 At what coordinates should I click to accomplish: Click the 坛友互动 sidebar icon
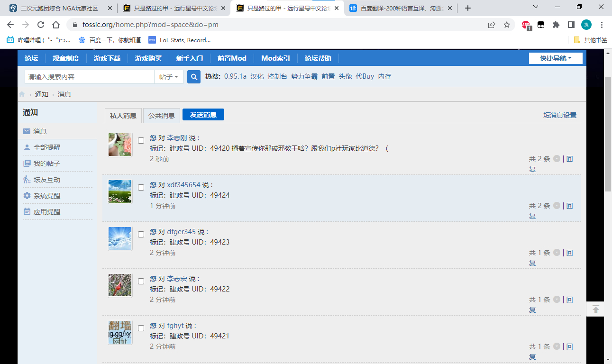[27, 180]
